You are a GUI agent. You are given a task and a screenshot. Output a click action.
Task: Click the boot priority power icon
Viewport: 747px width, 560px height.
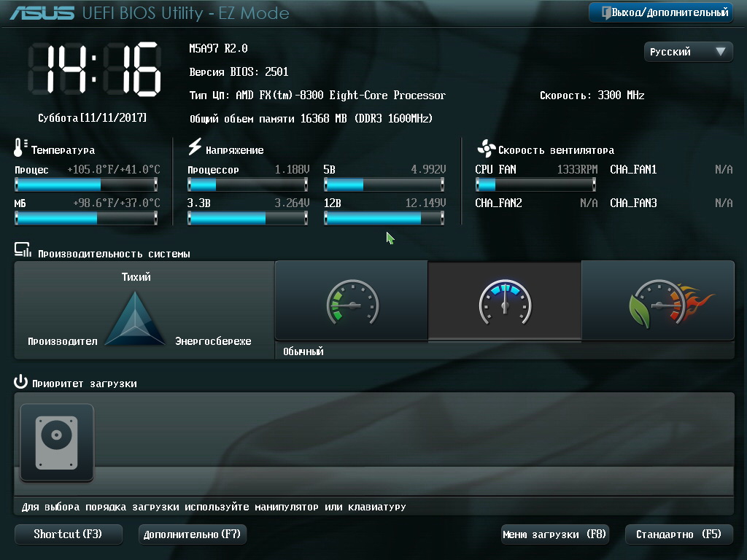(x=20, y=381)
